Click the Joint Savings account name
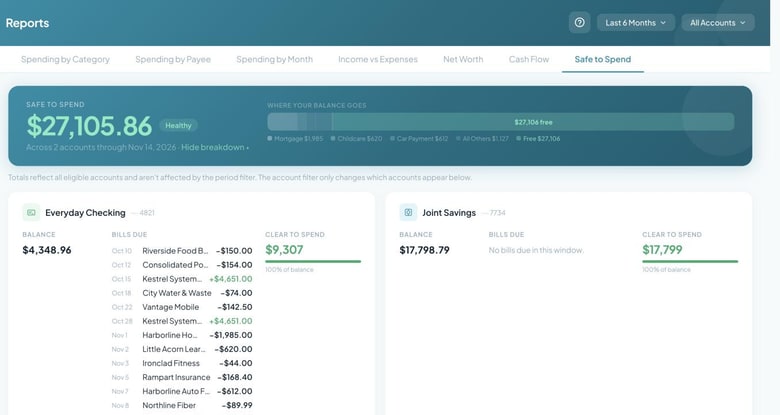This screenshot has height=415, width=780. pos(449,212)
